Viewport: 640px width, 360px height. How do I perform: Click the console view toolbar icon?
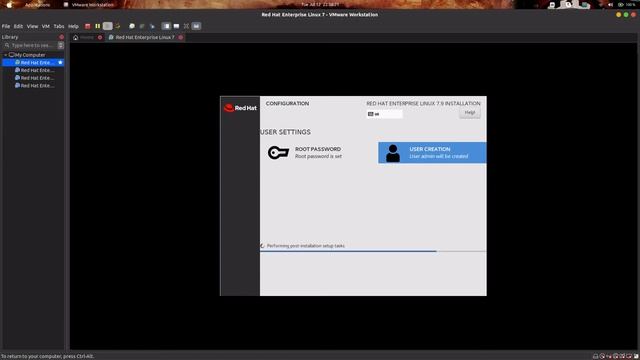point(176,26)
